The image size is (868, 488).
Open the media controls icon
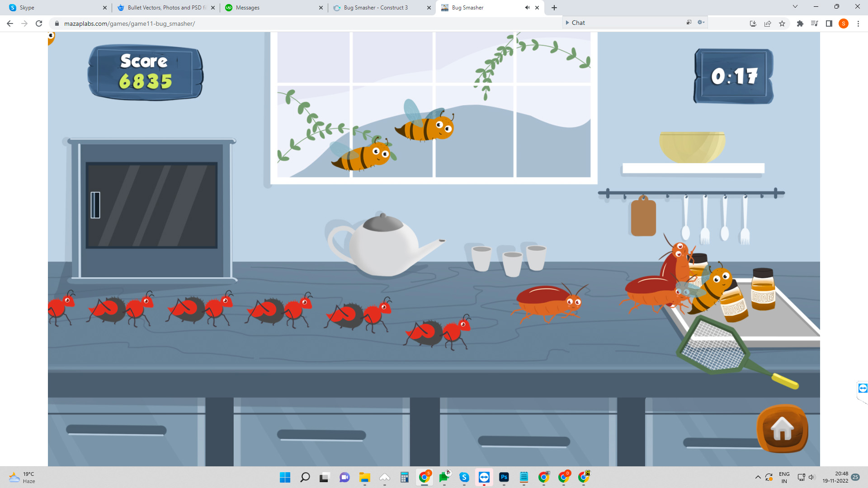814,23
